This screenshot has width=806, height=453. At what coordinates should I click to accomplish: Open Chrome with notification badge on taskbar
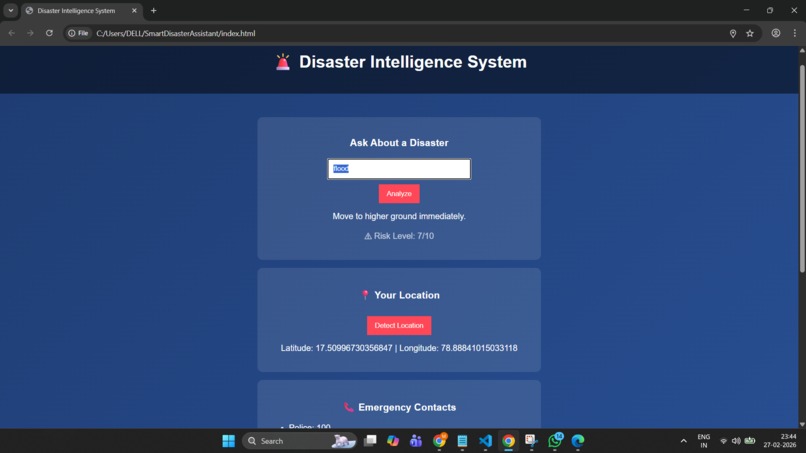tap(439, 441)
